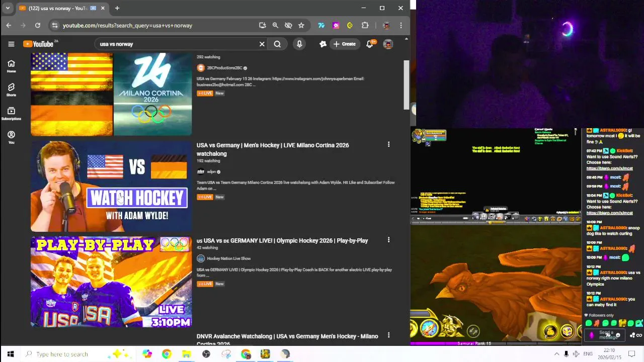
Task: Reload the current page
Action: 37,25
